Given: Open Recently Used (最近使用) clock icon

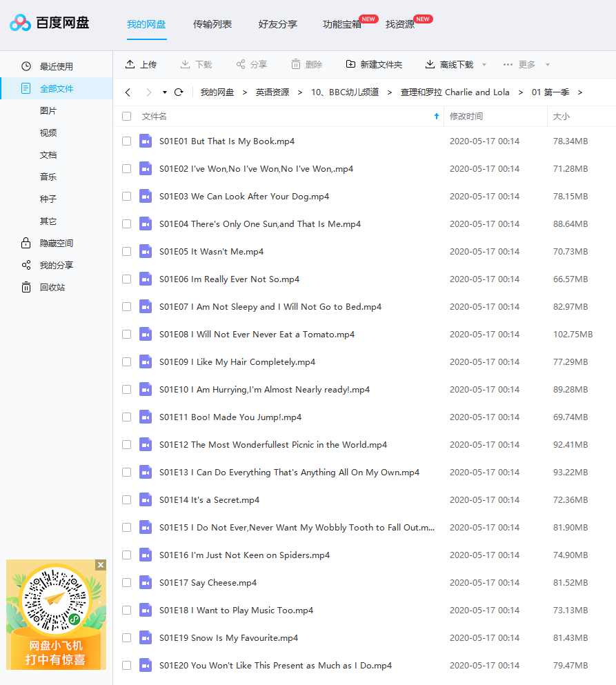Looking at the screenshot, I should 26,66.
